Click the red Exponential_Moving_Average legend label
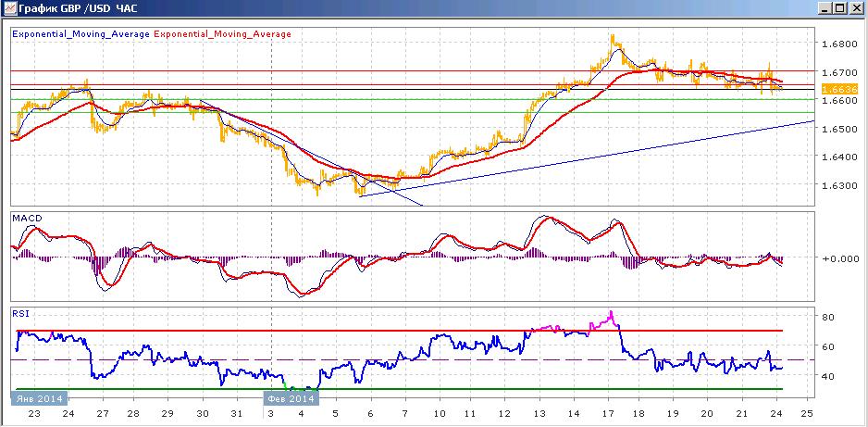The height and width of the screenshot is (427, 868). (x=222, y=33)
